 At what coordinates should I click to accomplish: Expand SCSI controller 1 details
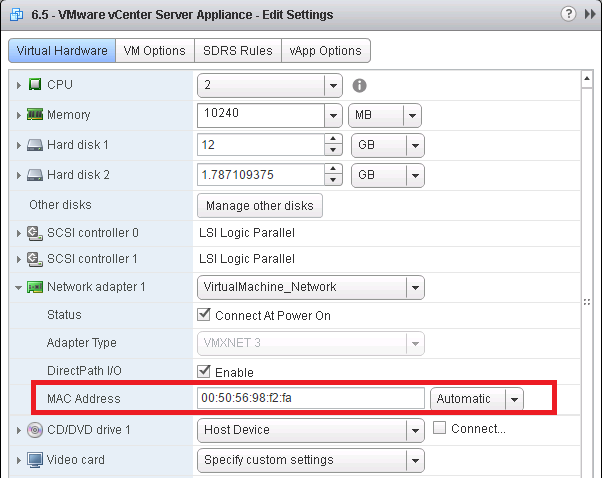coord(18,259)
